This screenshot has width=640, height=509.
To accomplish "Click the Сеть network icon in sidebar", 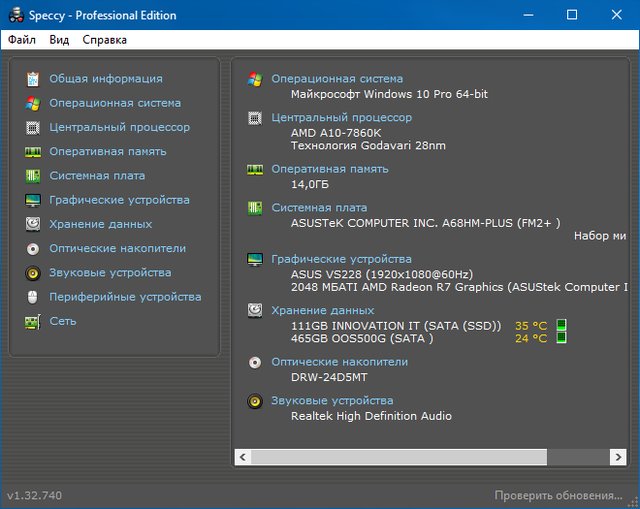I will [33, 321].
